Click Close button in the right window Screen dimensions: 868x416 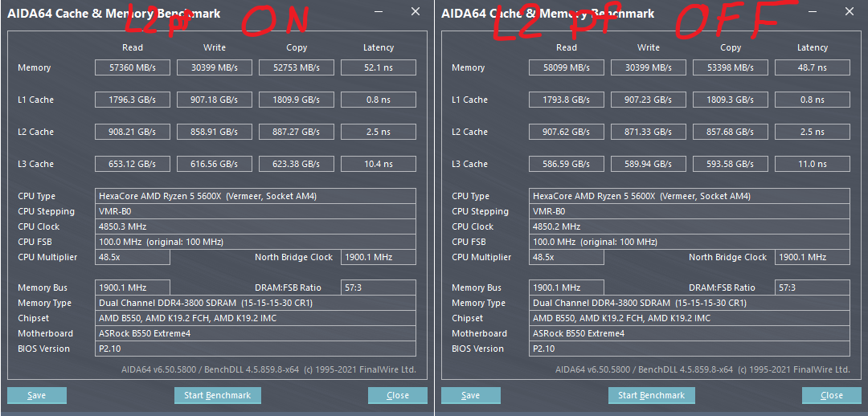(x=832, y=395)
